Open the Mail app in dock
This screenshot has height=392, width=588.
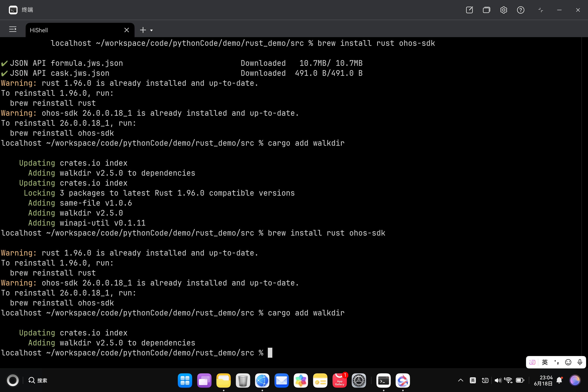pos(282,381)
